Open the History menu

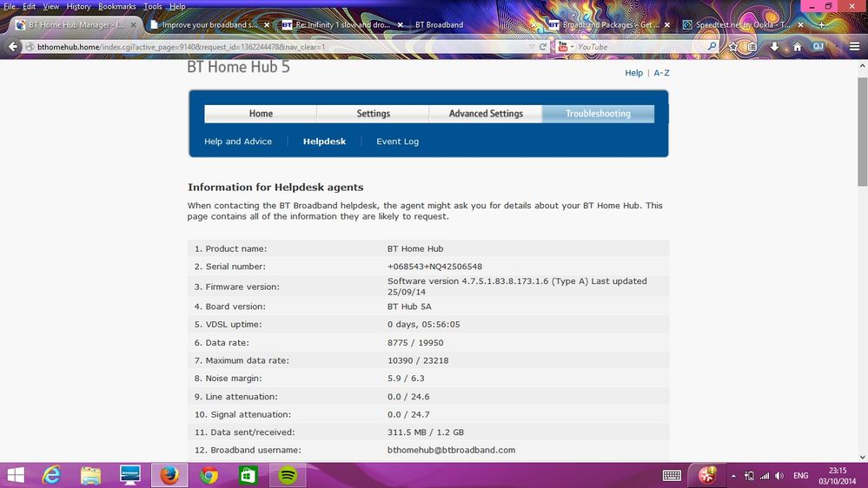(78, 7)
